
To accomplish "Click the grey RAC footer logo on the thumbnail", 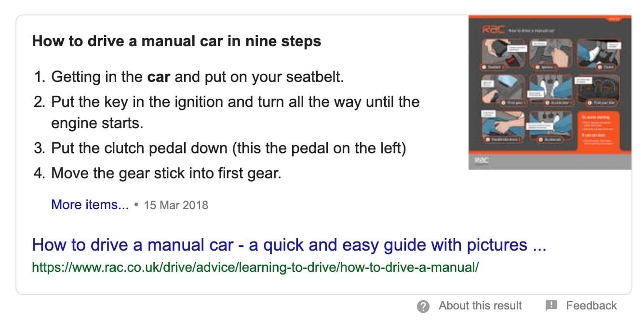I will (482, 161).
